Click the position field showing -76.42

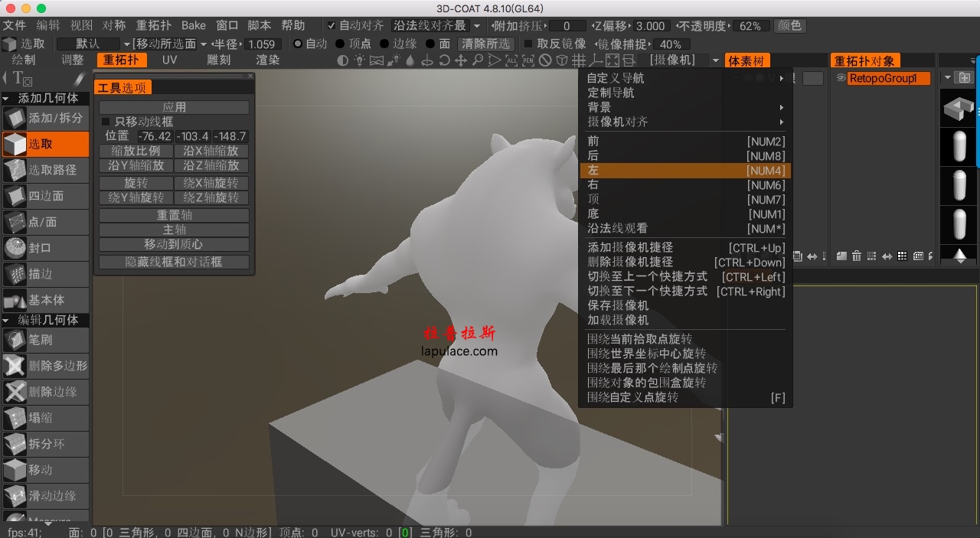(155, 136)
